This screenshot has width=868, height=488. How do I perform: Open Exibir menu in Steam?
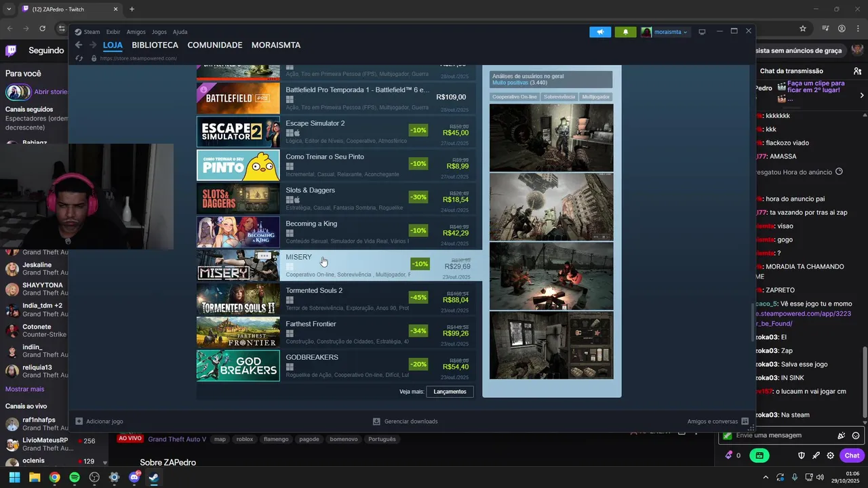[113, 32]
